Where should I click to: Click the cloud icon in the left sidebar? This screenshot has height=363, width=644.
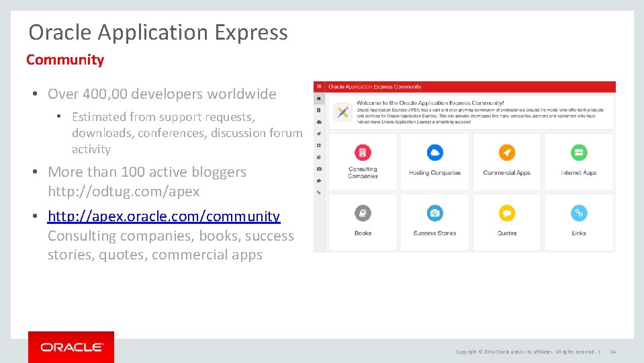point(319,122)
